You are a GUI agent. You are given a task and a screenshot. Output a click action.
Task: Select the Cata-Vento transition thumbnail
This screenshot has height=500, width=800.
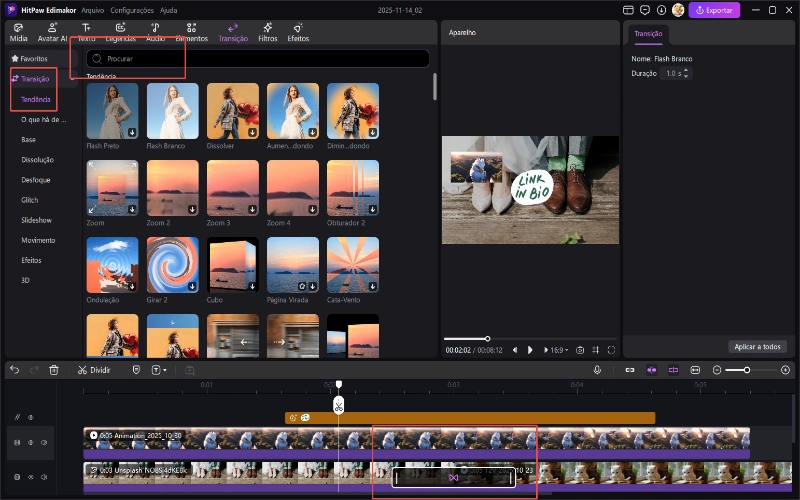[x=353, y=265]
